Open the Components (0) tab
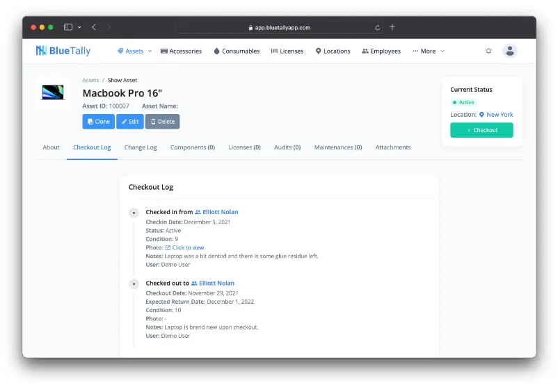Image resolution: width=560 pixels, height=392 pixels. [193, 147]
